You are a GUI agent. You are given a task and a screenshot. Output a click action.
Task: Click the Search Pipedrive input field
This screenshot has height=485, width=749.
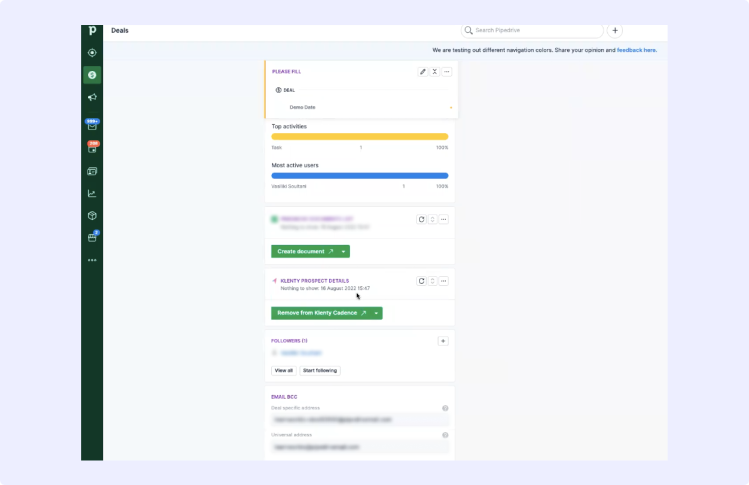click(535, 31)
